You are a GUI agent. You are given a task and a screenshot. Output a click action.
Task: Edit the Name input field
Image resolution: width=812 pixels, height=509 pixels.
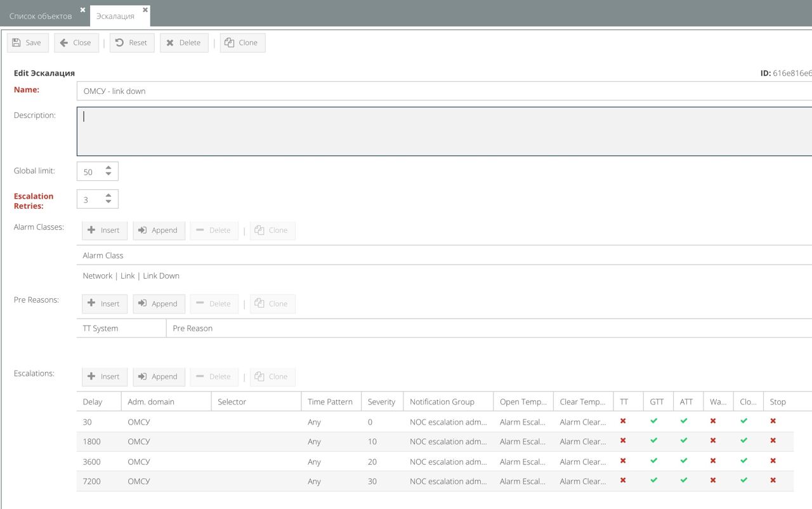[444, 91]
